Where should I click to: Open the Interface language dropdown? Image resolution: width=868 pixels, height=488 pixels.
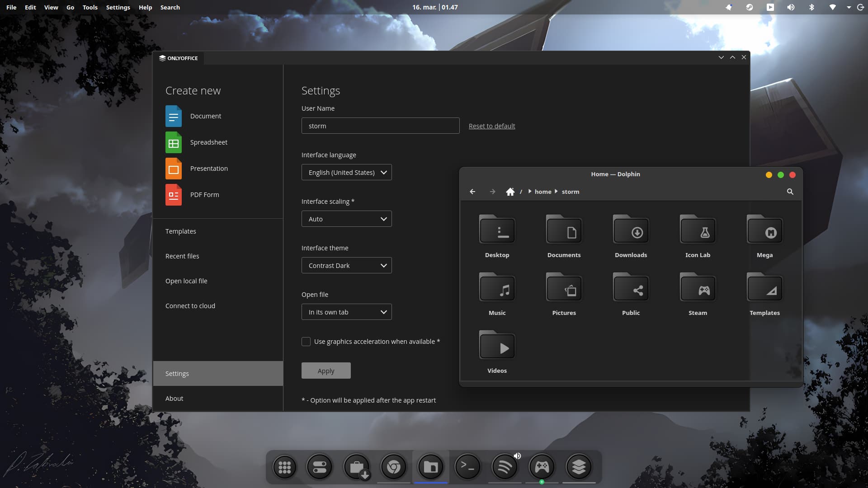click(346, 172)
